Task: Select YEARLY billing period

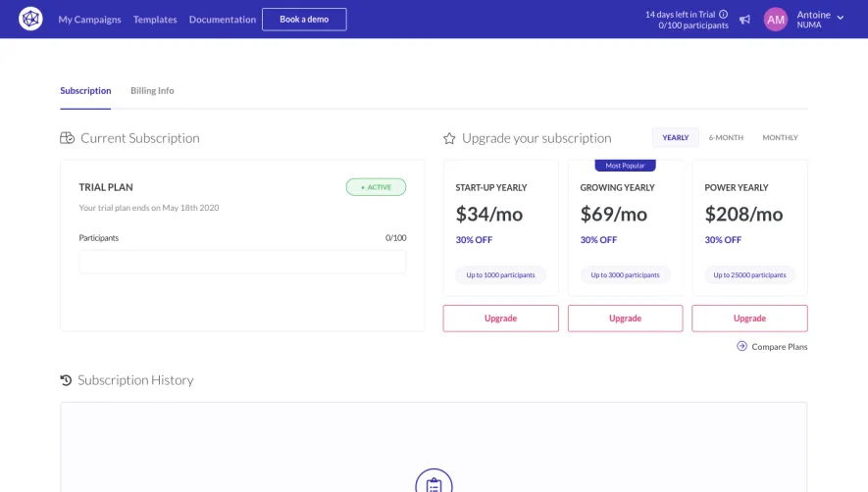Action: 676,137
